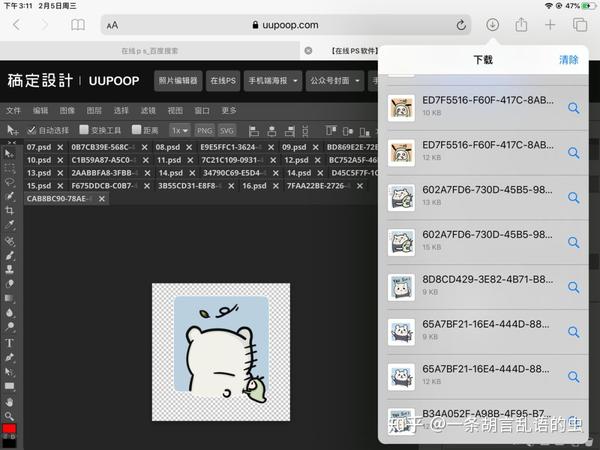Close the 10.psd document tab

point(60,160)
